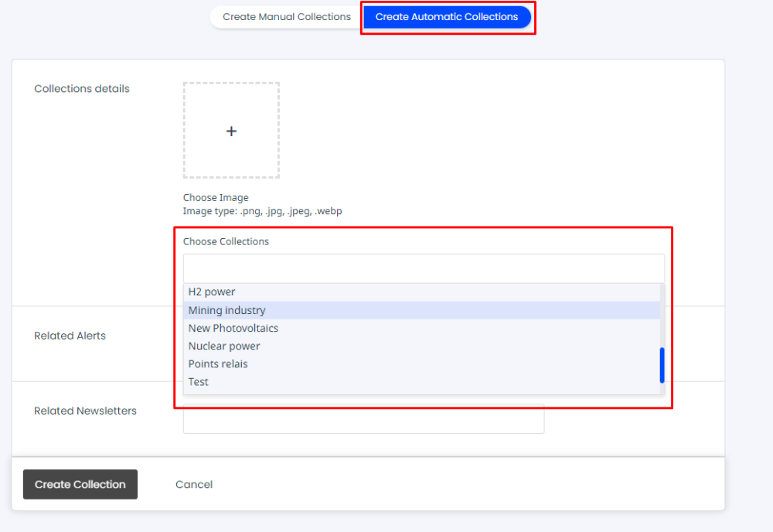The height and width of the screenshot is (532, 773).
Task: Select Create Automatic Collections tab
Action: tap(447, 17)
